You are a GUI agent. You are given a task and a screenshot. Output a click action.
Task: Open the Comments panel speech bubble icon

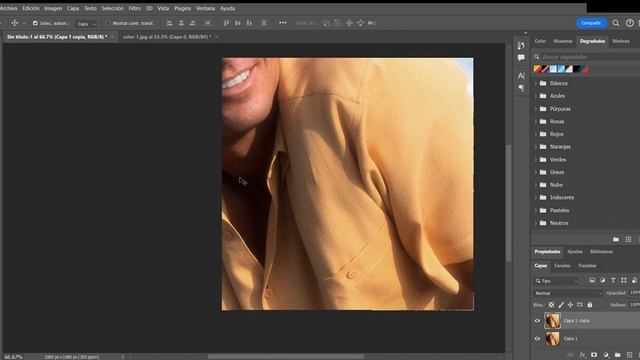pyautogui.click(x=521, y=58)
